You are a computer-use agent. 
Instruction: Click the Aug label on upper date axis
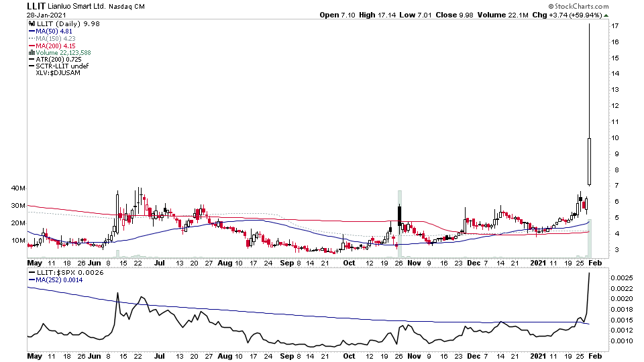(x=225, y=263)
